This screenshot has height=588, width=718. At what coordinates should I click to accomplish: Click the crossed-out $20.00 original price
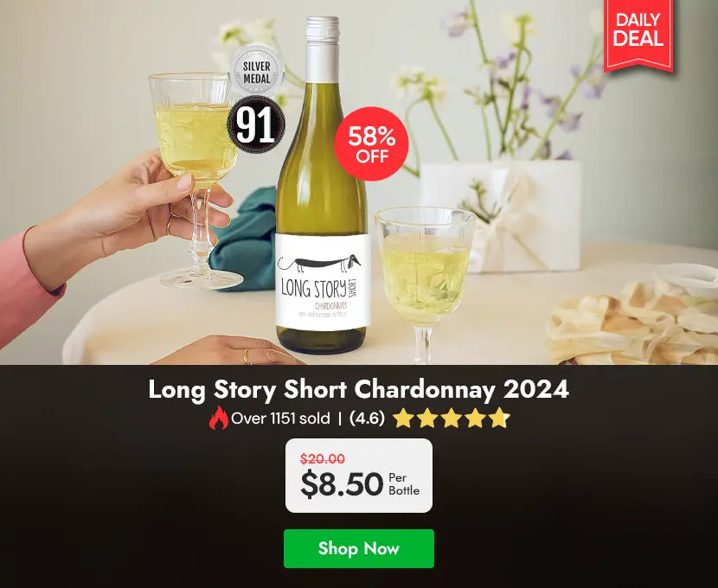(323, 458)
